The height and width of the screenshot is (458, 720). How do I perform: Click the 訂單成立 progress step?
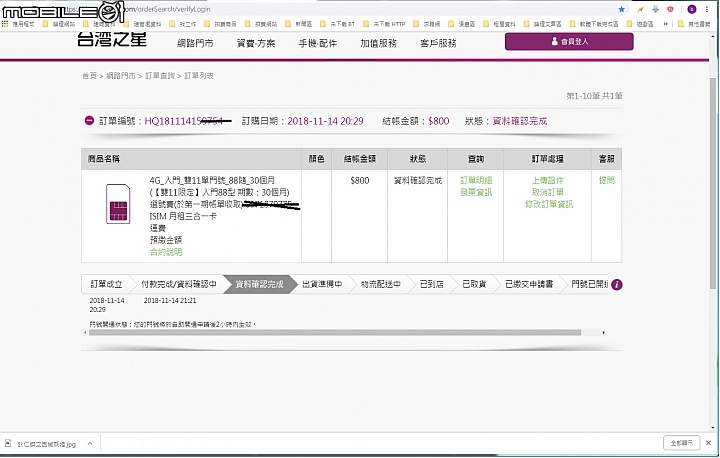(x=107, y=284)
